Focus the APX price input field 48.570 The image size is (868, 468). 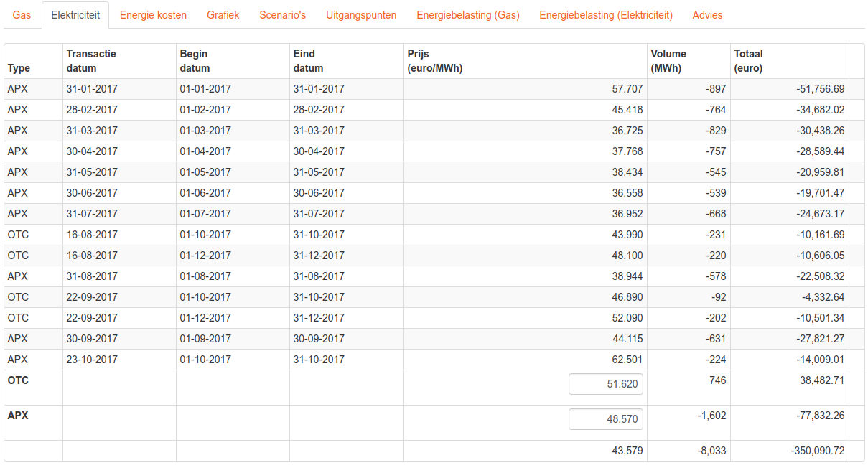pos(605,419)
